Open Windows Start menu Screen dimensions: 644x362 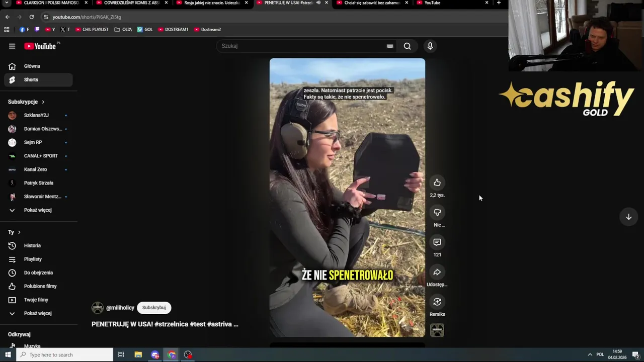[x=8, y=355]
